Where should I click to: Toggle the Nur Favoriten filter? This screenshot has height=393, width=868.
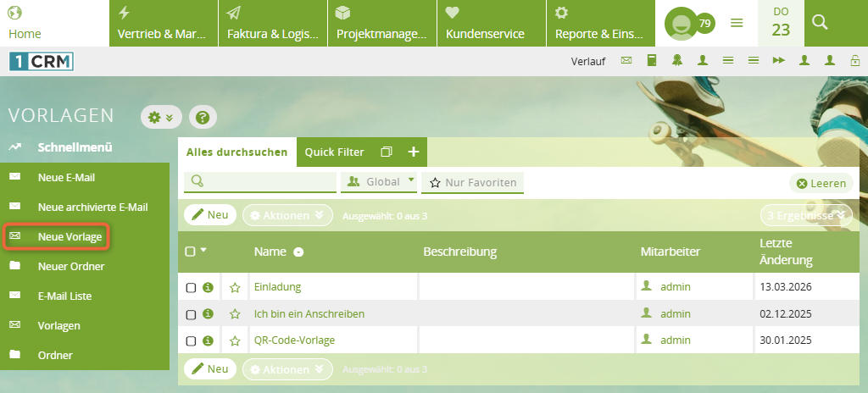[x=472, y=182]
